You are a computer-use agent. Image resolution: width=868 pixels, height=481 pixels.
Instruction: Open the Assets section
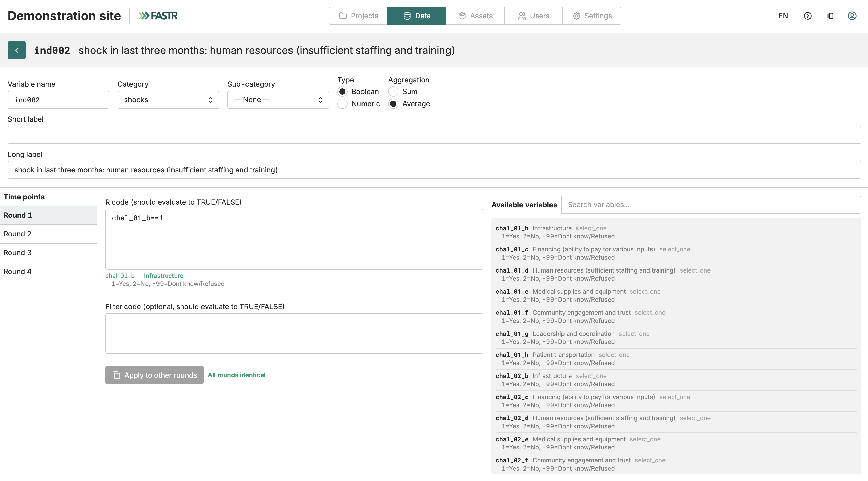click(475, 16)
